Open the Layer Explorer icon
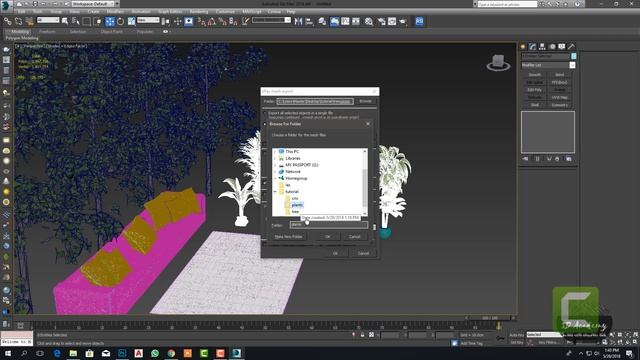 coord(322,21)
